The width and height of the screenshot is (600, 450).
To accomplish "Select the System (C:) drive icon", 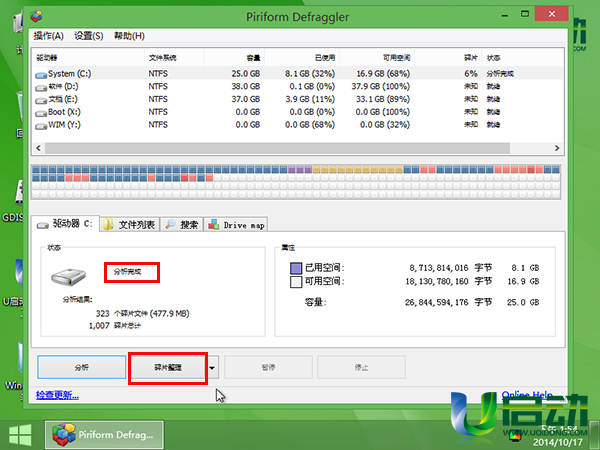I will [x=41, y=75].
